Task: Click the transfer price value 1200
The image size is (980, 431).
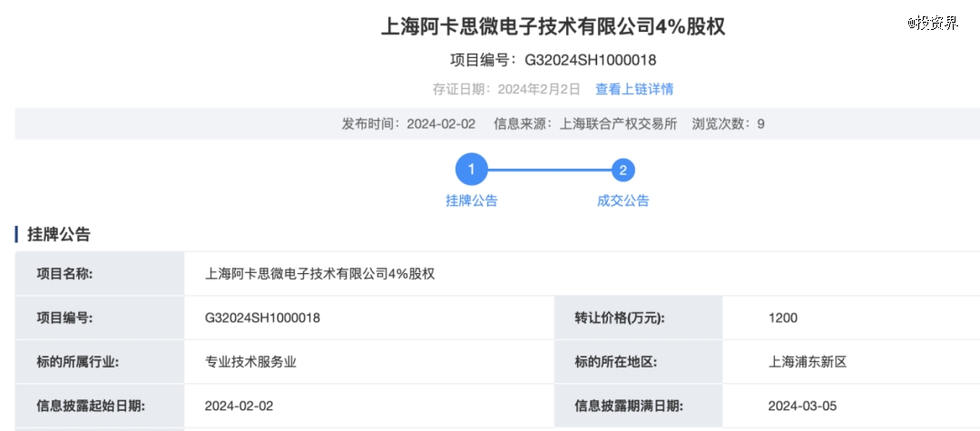Action: [783, 318]
